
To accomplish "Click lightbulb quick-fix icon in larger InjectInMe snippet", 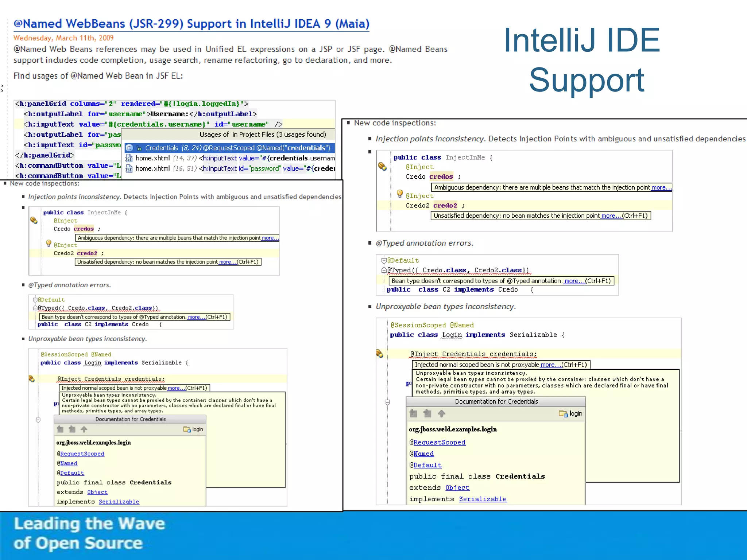I will 400,194.
